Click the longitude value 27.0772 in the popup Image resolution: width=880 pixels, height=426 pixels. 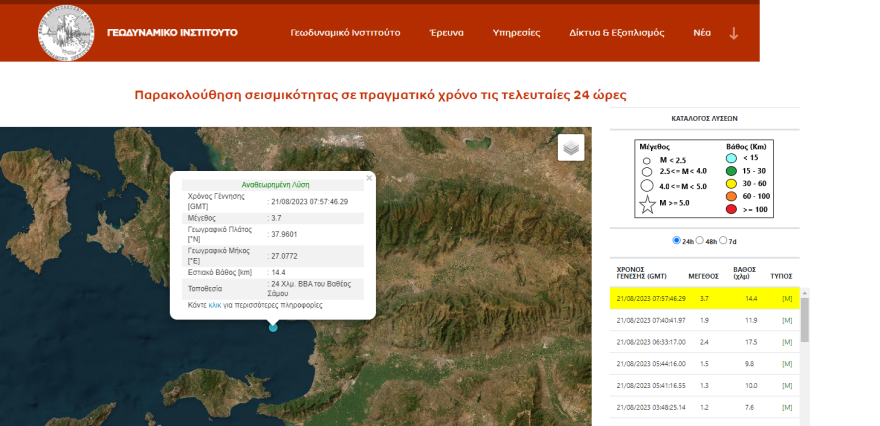coord(284,255)
